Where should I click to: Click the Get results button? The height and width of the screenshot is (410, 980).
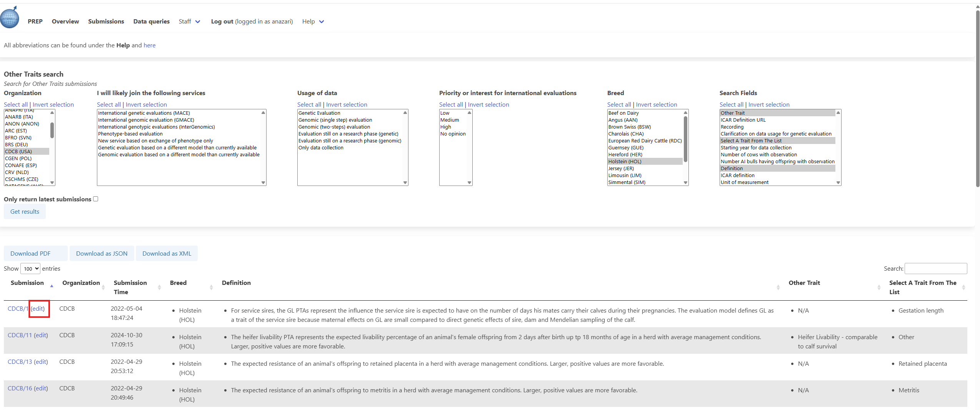[25, 212]
